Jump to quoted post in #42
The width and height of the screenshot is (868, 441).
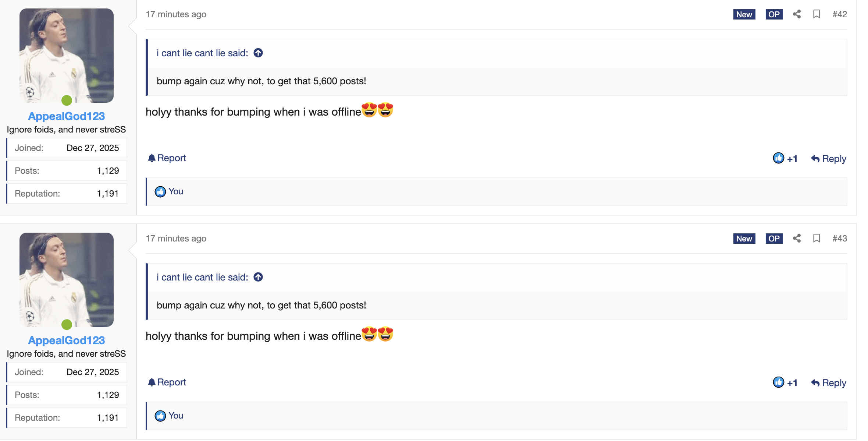tap(258, 53)
